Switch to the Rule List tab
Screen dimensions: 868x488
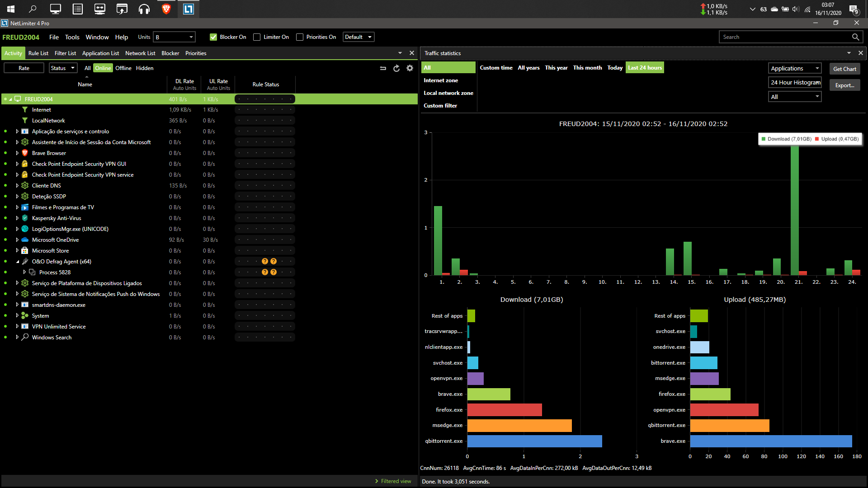tap(38, 53)
